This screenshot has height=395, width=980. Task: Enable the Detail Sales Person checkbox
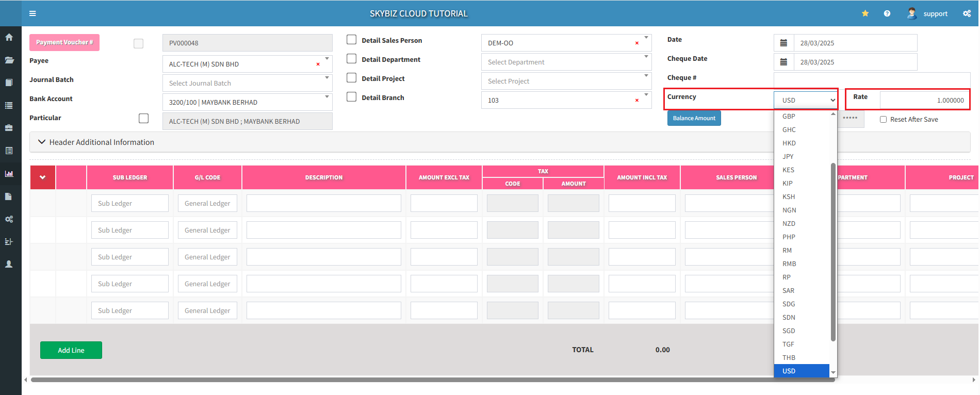(352, 40)
